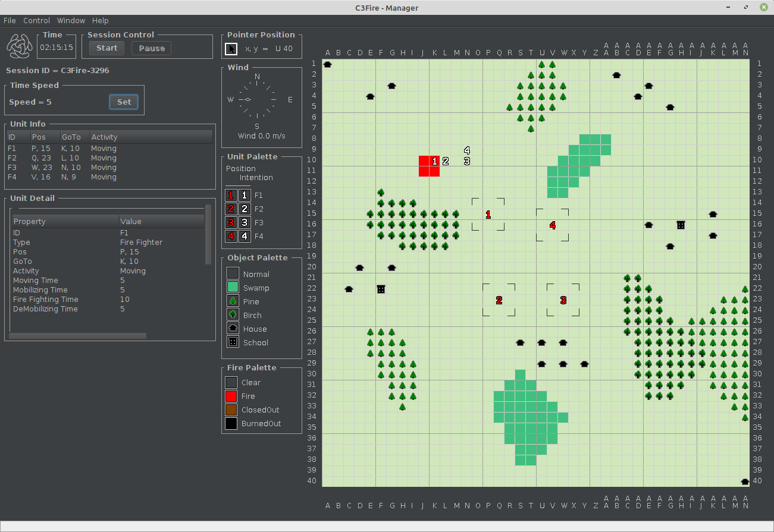Open the Window menu

[x=71, y=20]
